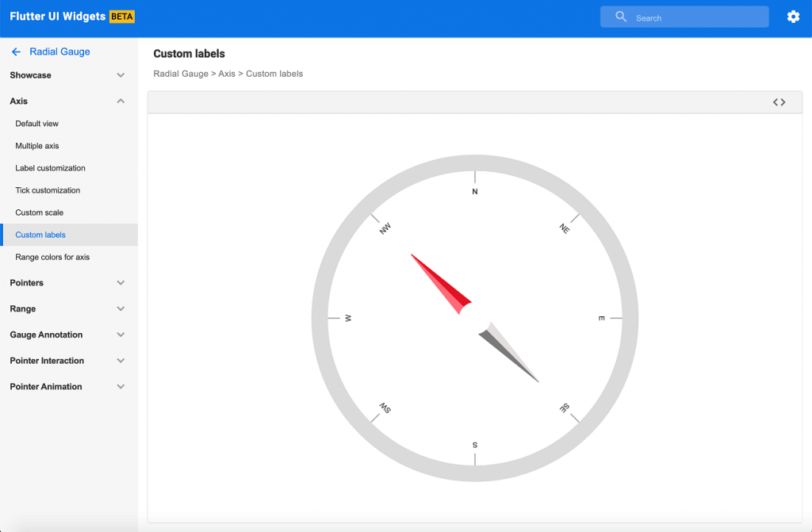812x532 pixels.
Task: Expand the Pointers section
Action: pyautogui.click(x=69, y=282)
